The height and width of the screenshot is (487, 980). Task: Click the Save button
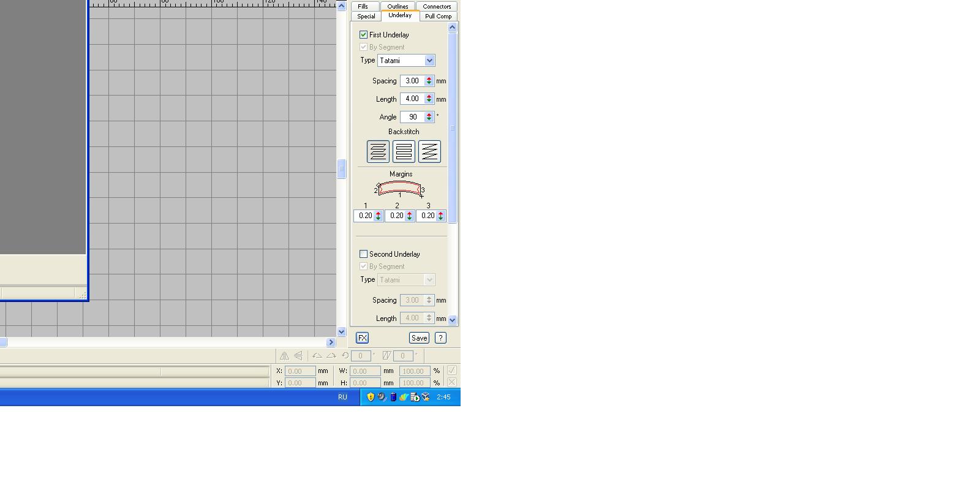click(419, 338)
